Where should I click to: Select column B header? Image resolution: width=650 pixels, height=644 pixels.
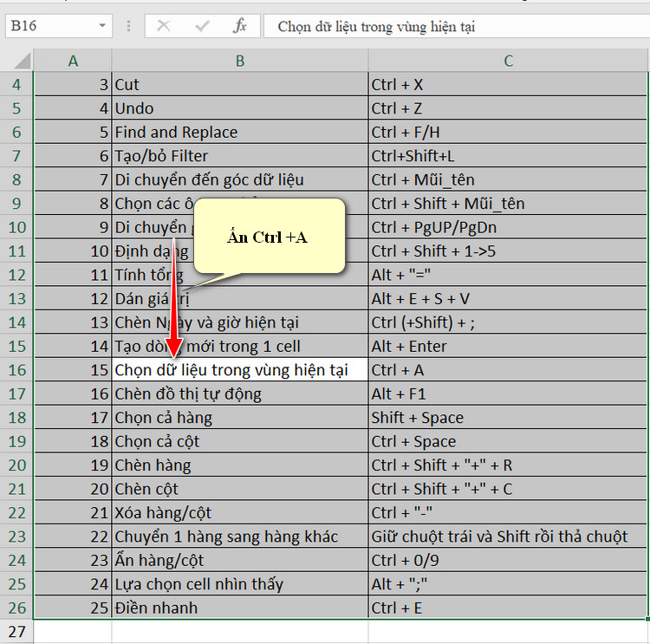click(x=239, y=61)
